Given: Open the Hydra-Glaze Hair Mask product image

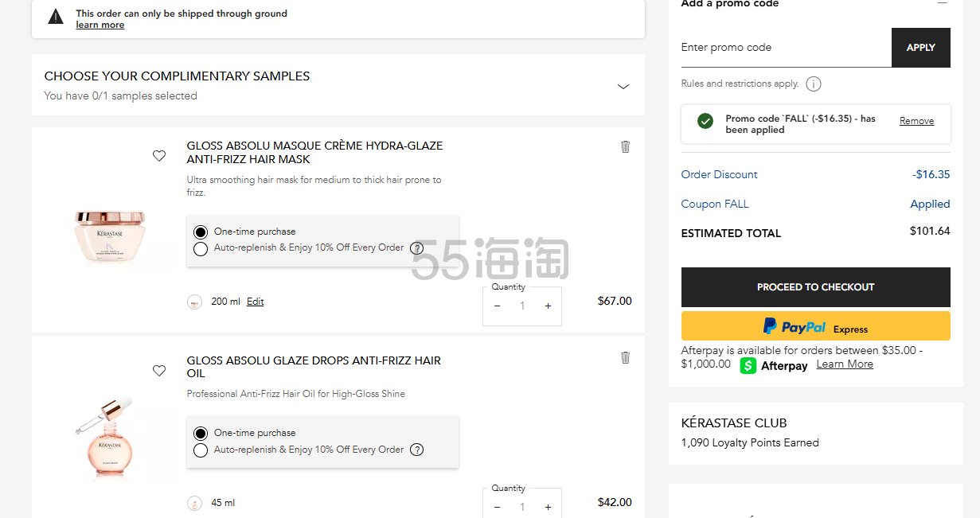Looking at the screenshot, I should [110, 236].
